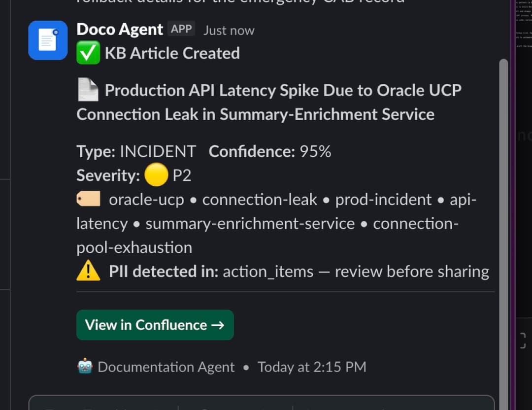
Task: Click the yellow circle severity emoji
Action: [156, 175]
